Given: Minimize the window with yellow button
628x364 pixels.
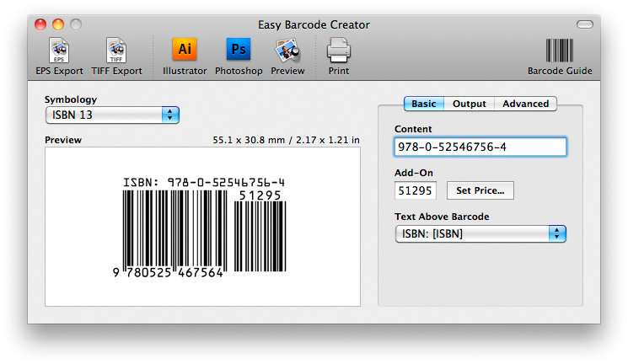Looking at the screenshot, I should pyautogui.click(x=58, y=25).
